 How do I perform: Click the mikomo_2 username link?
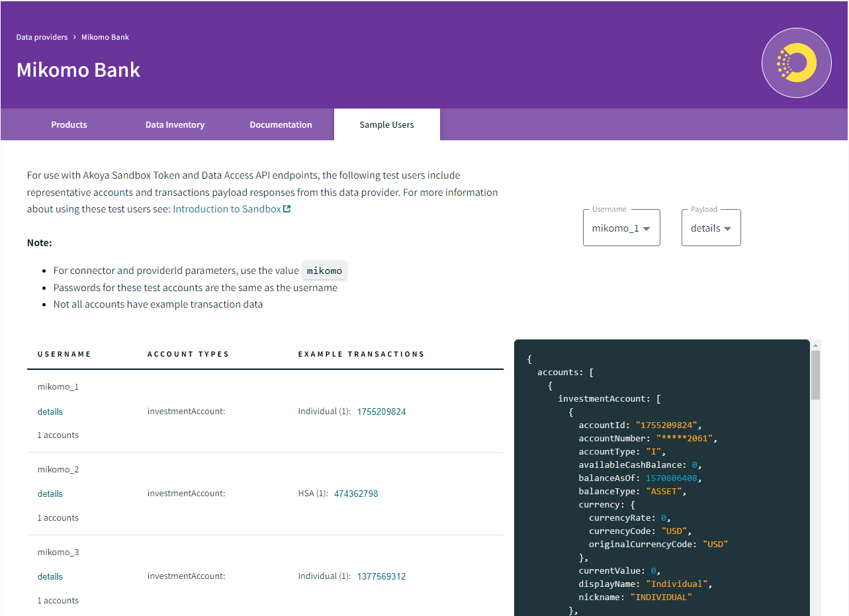click(x=58, y=469)
